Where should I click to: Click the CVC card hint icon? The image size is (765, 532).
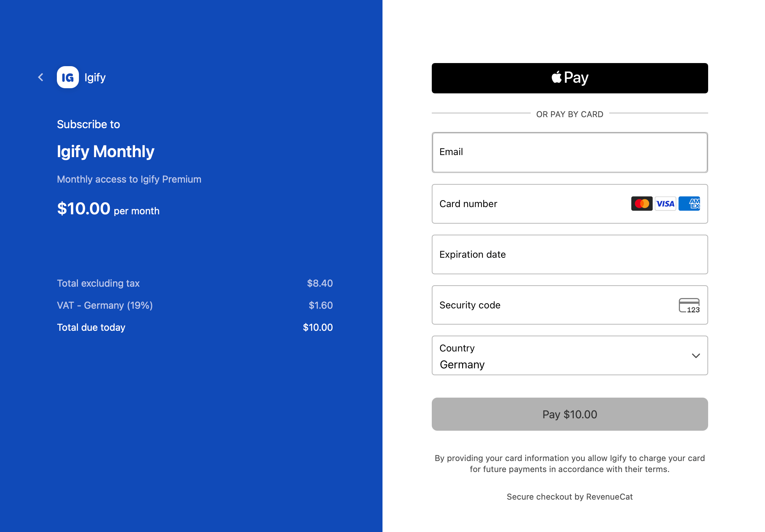[x=689, y=305]
